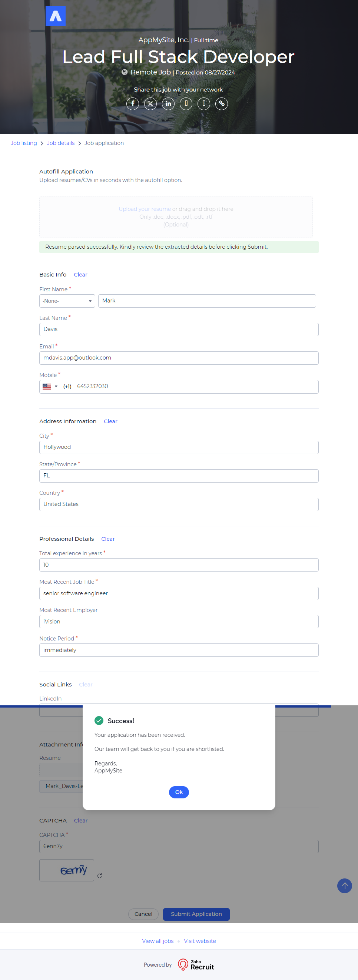This screenshot has height=980, width=358.
Task: Copy the job link via chain icon
Action: pos(221,103)
